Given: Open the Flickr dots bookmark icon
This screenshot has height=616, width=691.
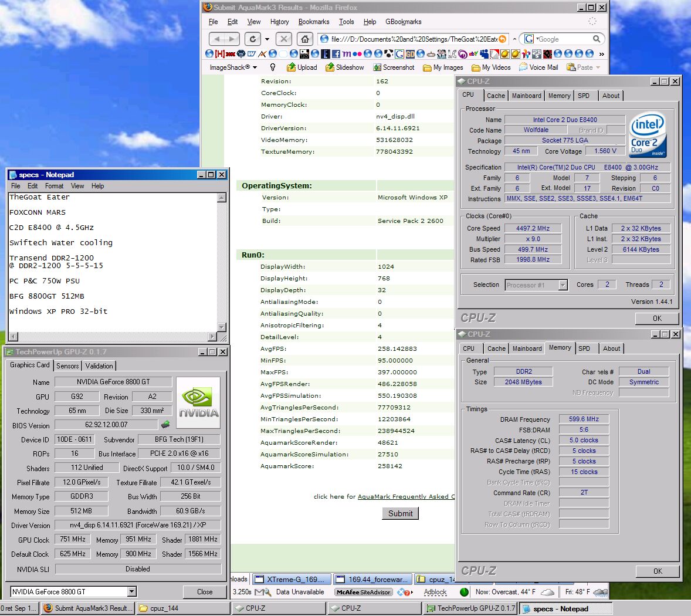Looking at the screenshot, I should 357,54.
